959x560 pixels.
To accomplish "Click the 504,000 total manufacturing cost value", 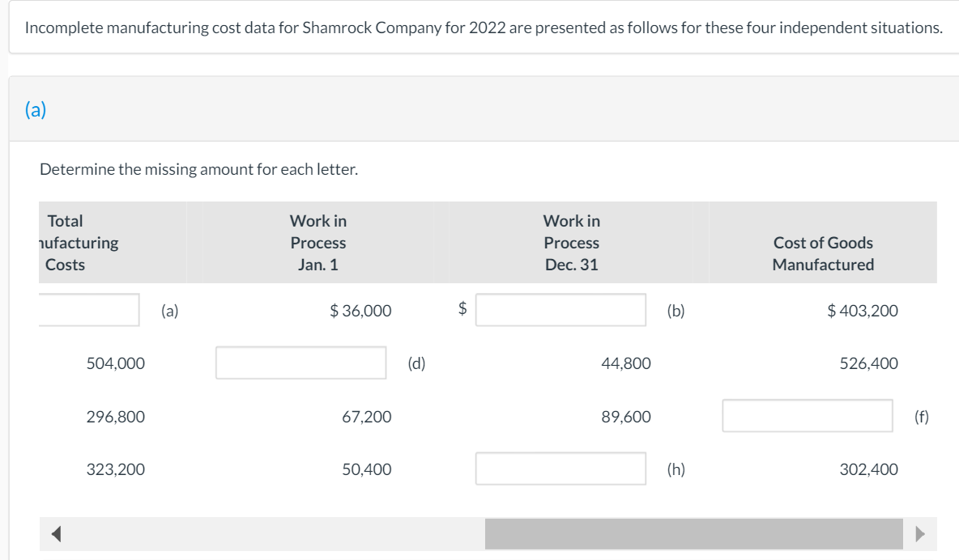I will (x=116, y=363).
